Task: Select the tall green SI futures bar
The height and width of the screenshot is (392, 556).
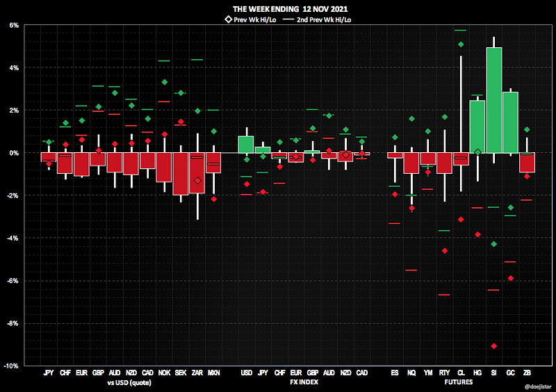Action: (x=494, y=100)
